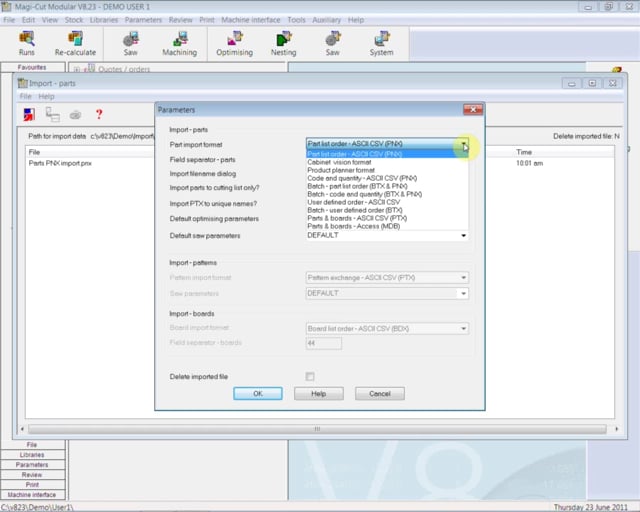Open the Stock menu
The width and height of the screenshot is (640, 512).
pyautogui.click(x=74, y=20)
